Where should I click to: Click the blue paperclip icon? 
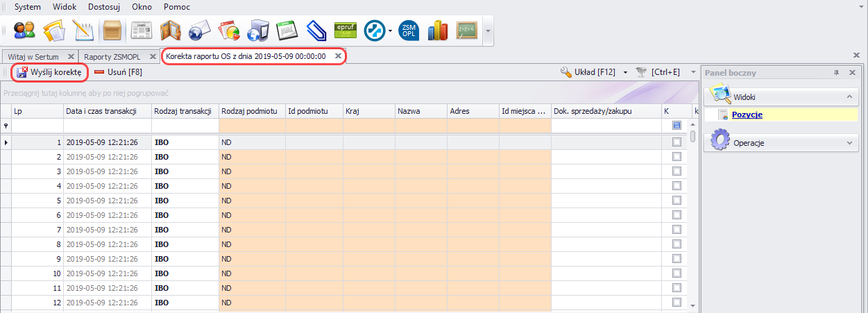[316, 31]
